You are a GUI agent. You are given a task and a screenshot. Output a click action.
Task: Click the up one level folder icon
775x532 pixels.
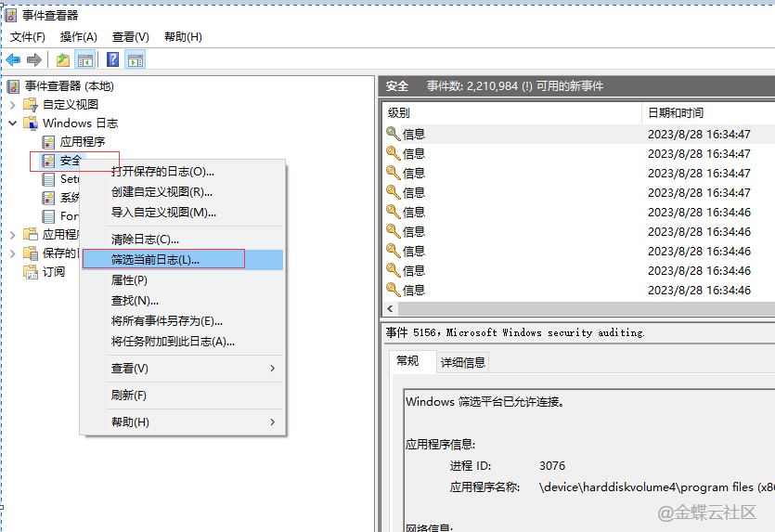(62, 60)
